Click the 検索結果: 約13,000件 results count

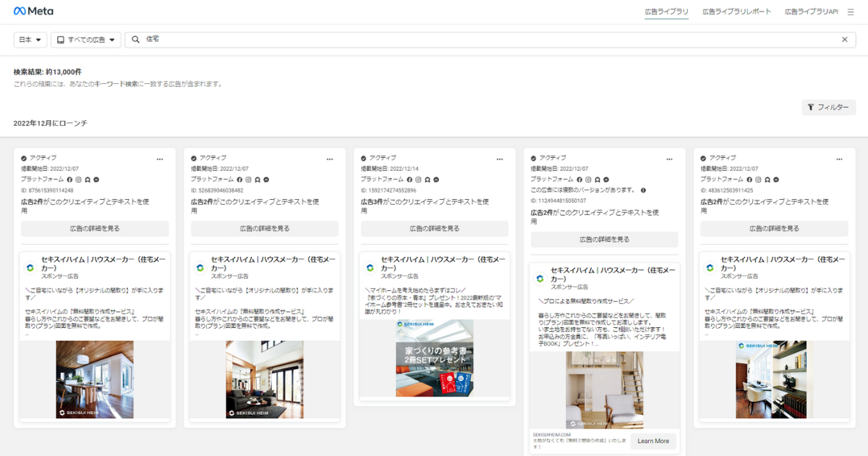pyautogui.click(x=48, y=72)
